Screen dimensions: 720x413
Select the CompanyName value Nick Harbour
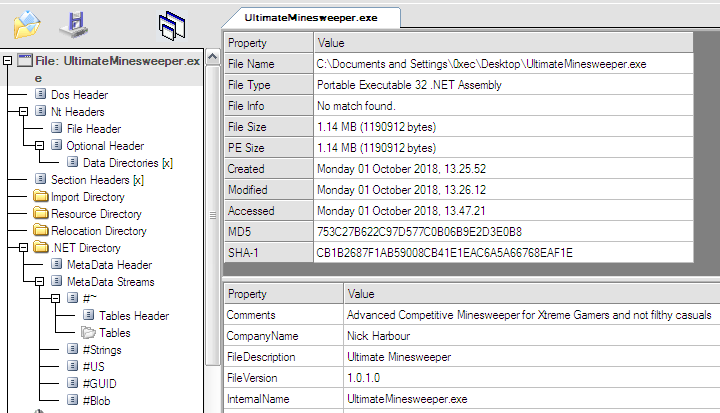pos(378,336)
